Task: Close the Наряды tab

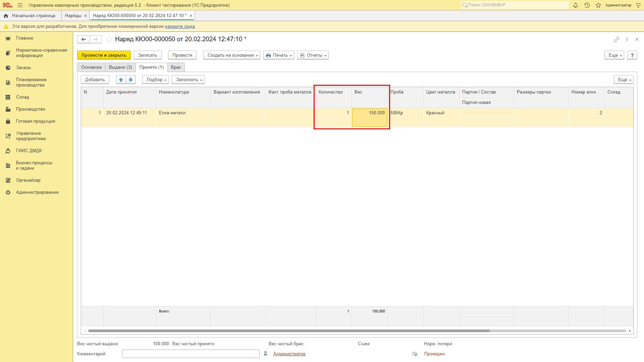Action: [x=86, y=16]
